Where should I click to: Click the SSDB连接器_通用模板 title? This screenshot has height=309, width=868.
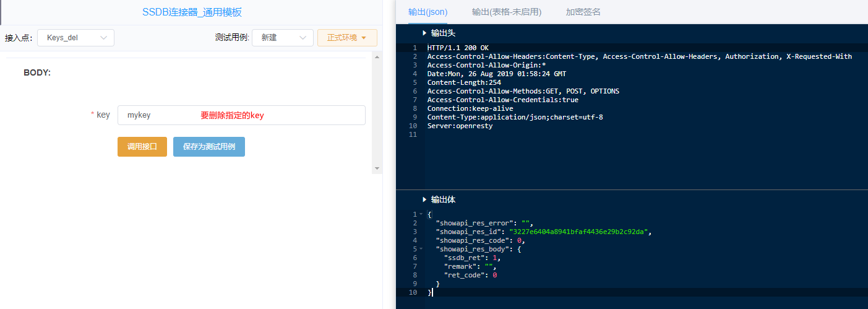tap(192, 12)
